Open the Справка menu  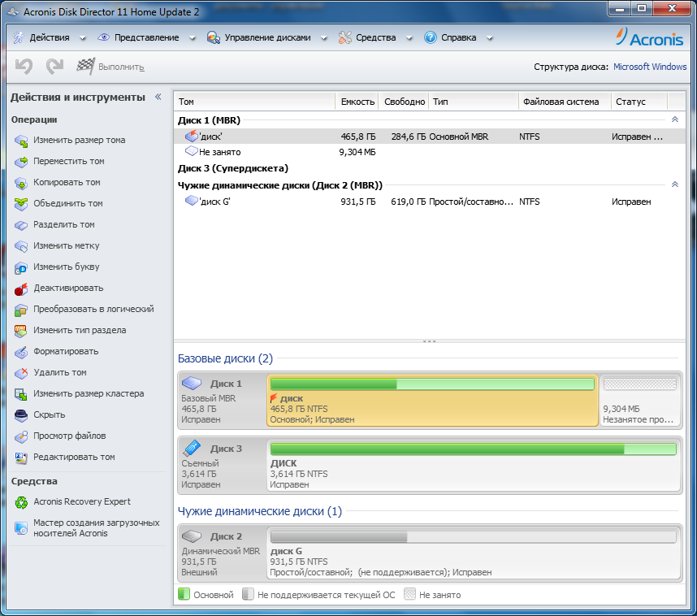pyautogui.click(x=458, y=38)
